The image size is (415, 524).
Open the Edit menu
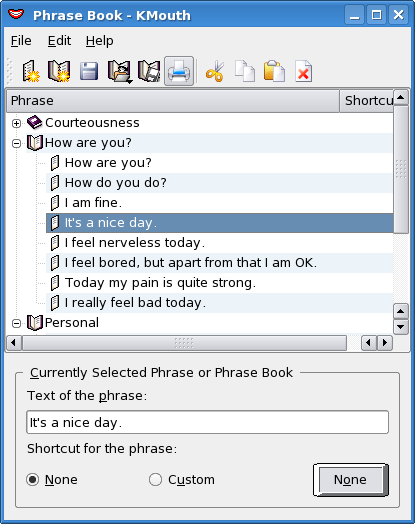[59, 41]
